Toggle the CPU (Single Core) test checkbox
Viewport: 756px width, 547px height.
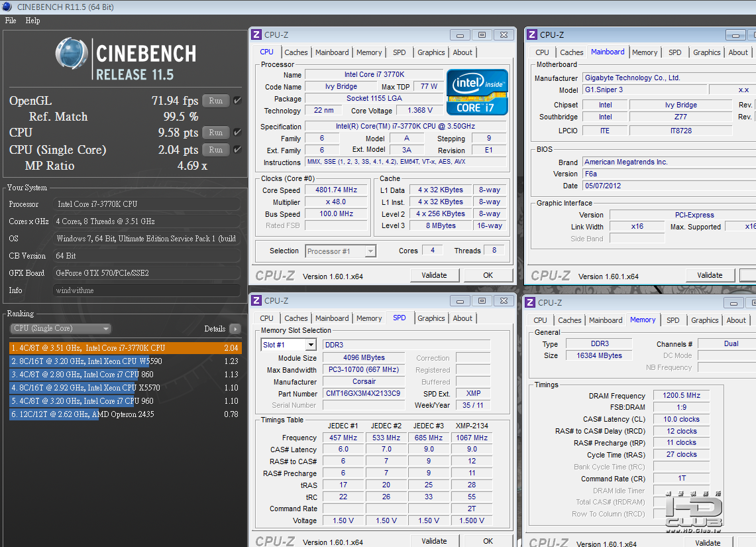point(237,150)
